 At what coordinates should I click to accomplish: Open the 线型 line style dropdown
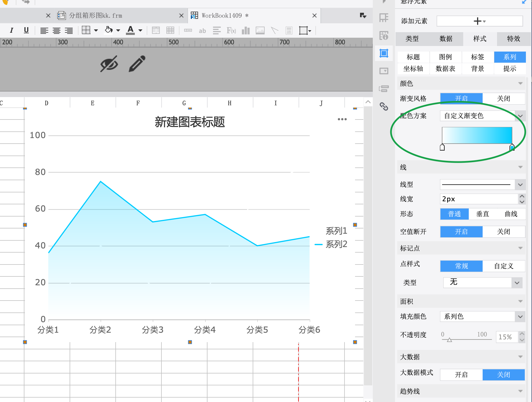pos(483,185)
